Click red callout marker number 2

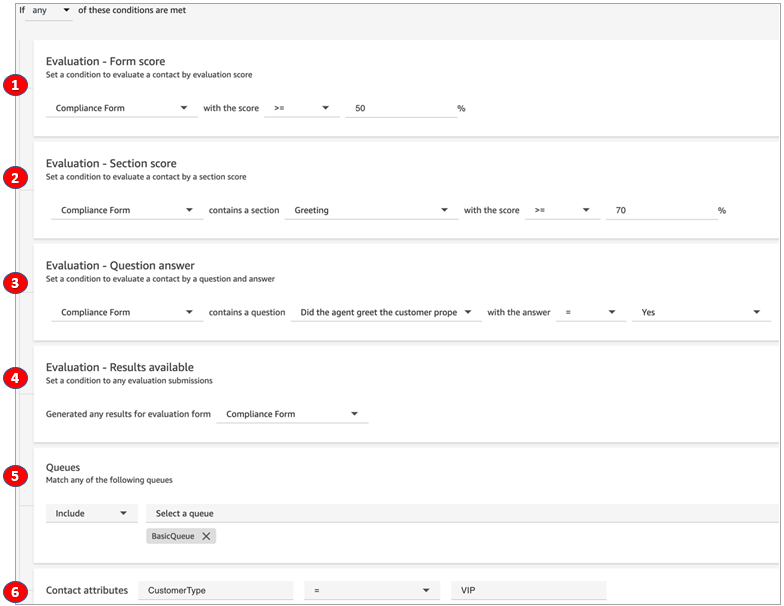coord(14,178)
